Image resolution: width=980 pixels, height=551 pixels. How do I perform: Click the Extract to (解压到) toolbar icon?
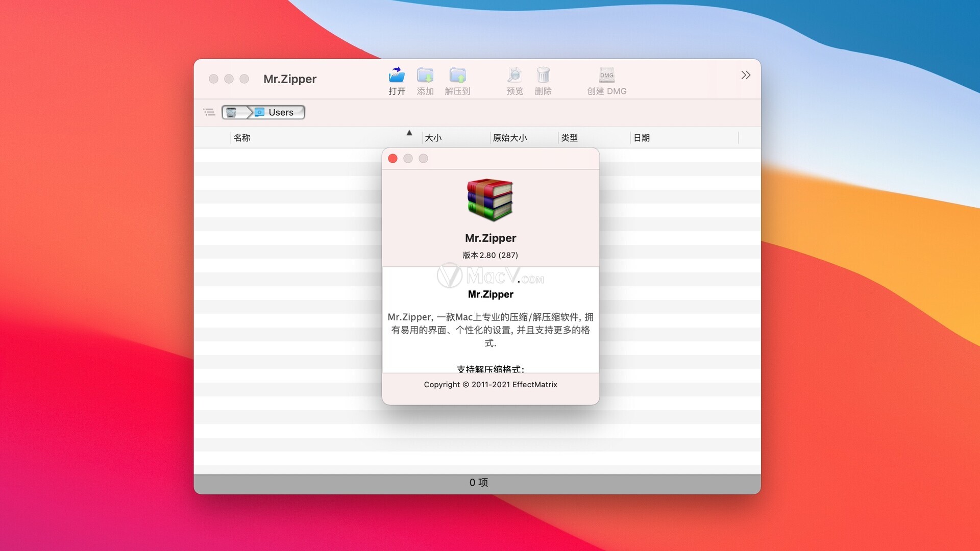[457, 75]
